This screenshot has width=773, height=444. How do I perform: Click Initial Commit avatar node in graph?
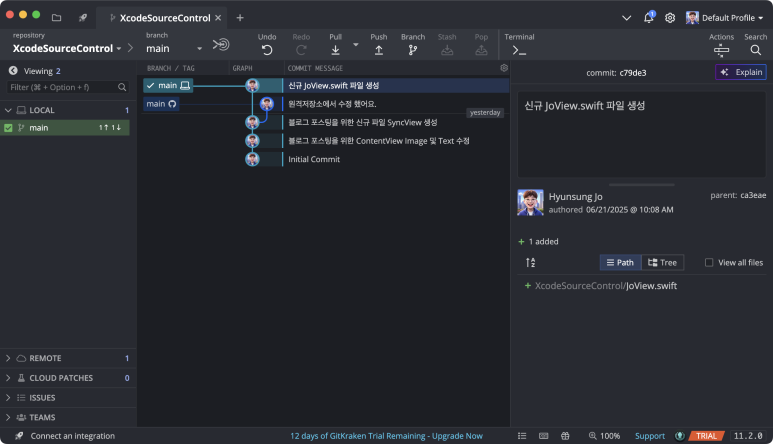[252, 159]
